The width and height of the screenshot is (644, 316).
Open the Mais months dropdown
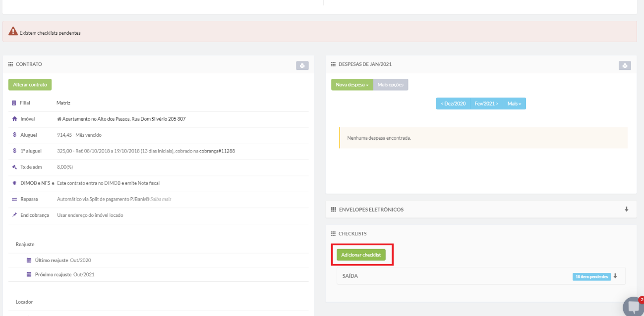point(514,104)
